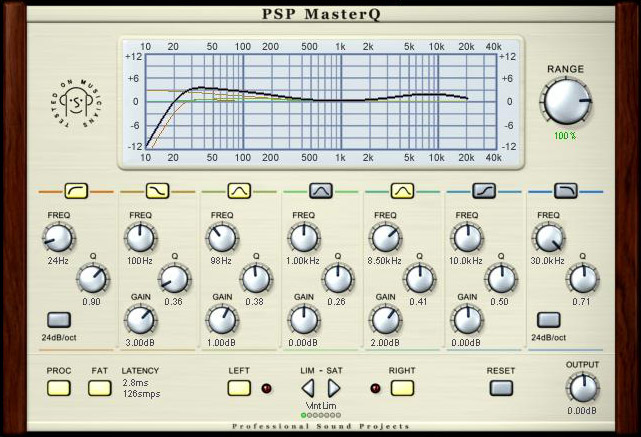
Task: Toggle the PROC button
Action: (x=59, y=388)
